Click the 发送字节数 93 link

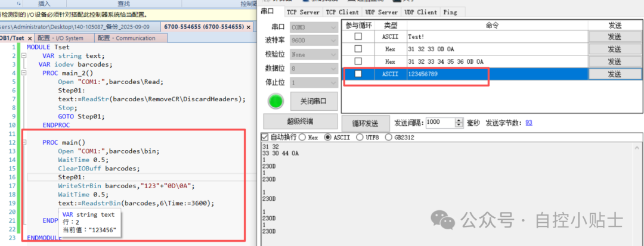point(529,123)
